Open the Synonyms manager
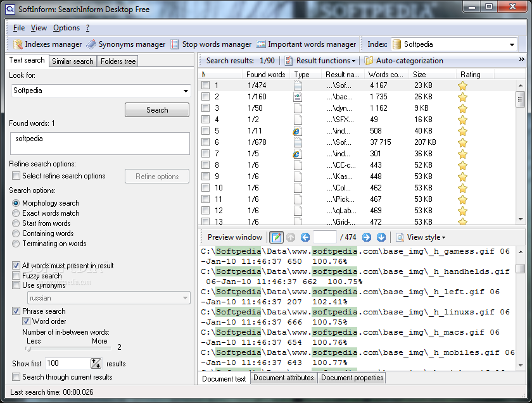 126,44
